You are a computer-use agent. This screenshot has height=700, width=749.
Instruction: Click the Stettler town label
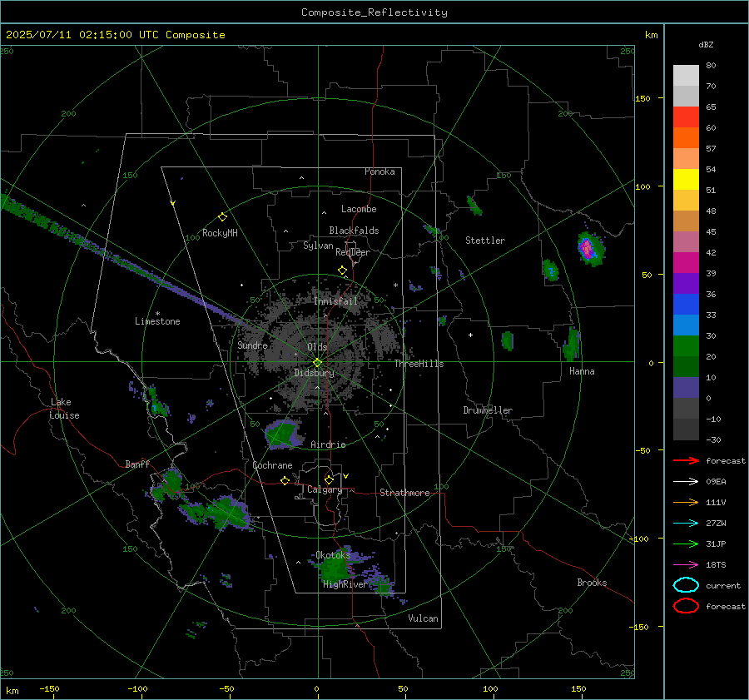pos(485,241)
